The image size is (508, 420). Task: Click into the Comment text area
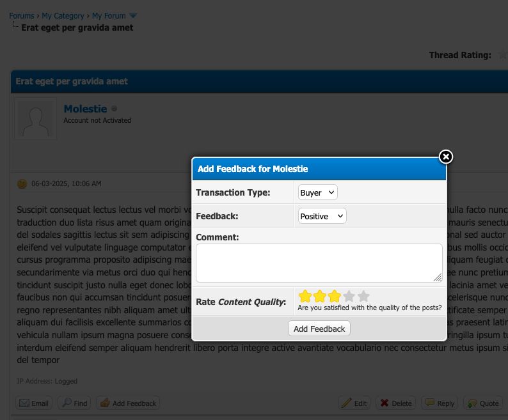click(x=319, y=263)
